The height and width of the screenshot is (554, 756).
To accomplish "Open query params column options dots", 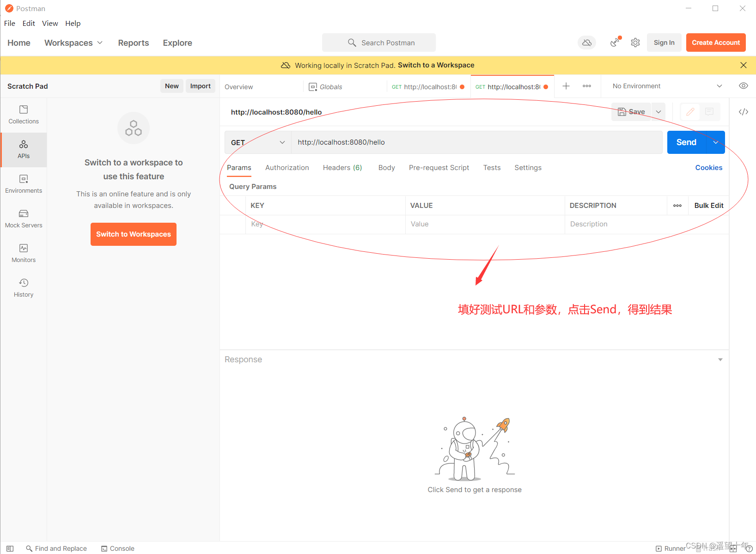I will pyautogui.click(x=677, y=206).
